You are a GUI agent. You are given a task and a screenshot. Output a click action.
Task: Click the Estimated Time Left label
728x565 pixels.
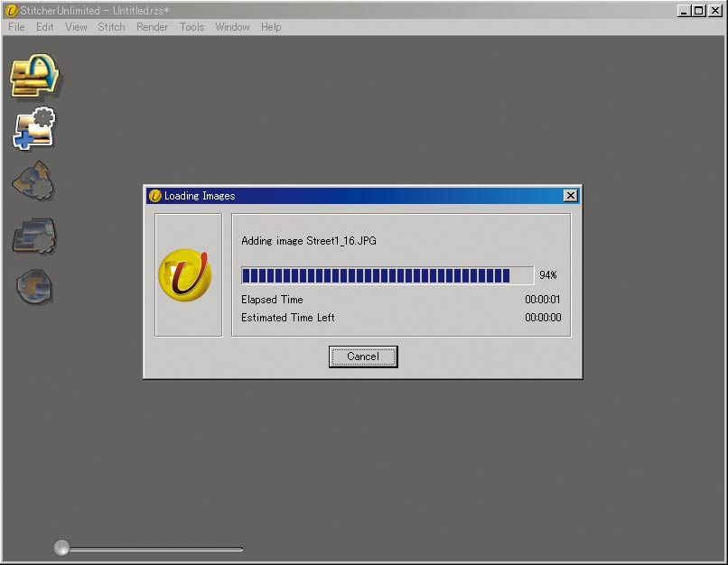pos(288,318)
